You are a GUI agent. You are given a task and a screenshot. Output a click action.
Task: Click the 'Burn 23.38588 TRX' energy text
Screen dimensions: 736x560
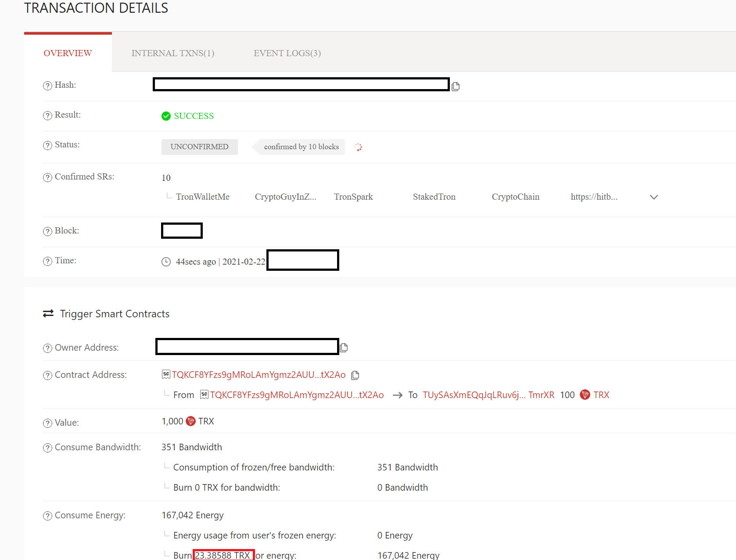tap(212, 555)
